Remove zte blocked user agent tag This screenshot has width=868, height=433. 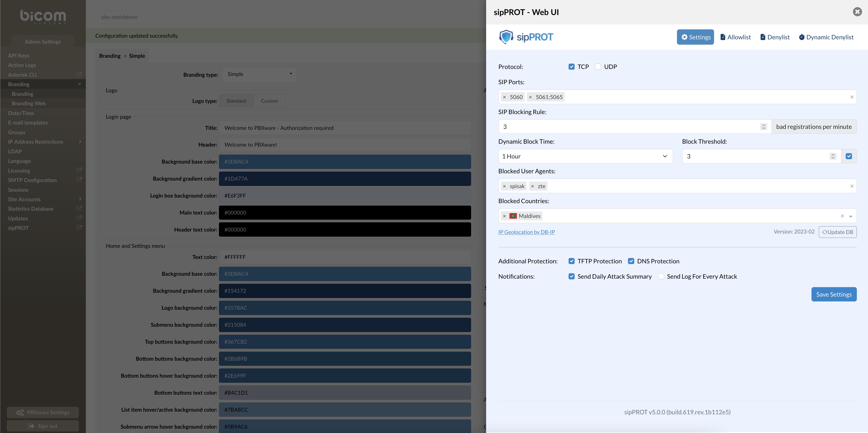(532, 186)
